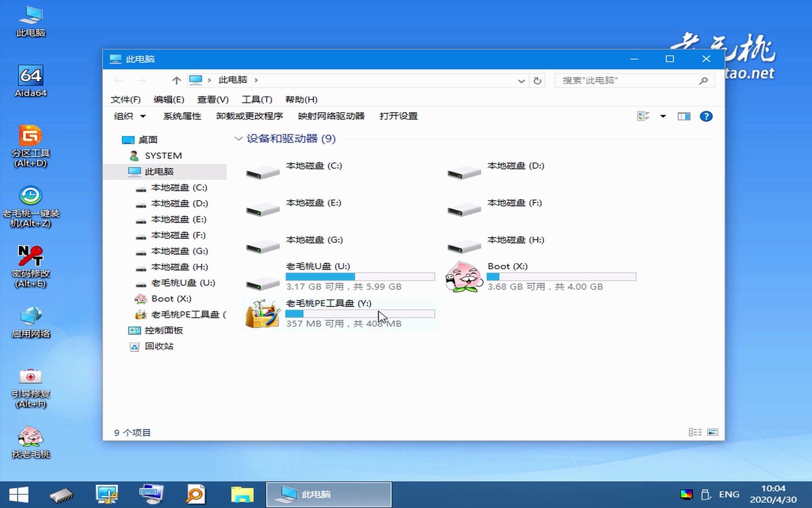
Task: Click the Boot (X:) capacity bar
Action: (561, 277)
